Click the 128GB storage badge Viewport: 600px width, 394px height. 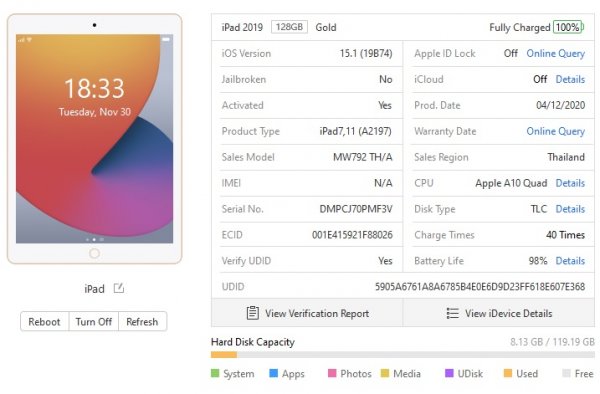click(289, 27)
